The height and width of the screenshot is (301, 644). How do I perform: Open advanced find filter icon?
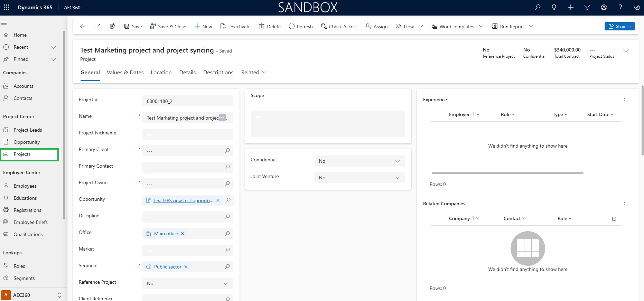click(x=587, y=7)
